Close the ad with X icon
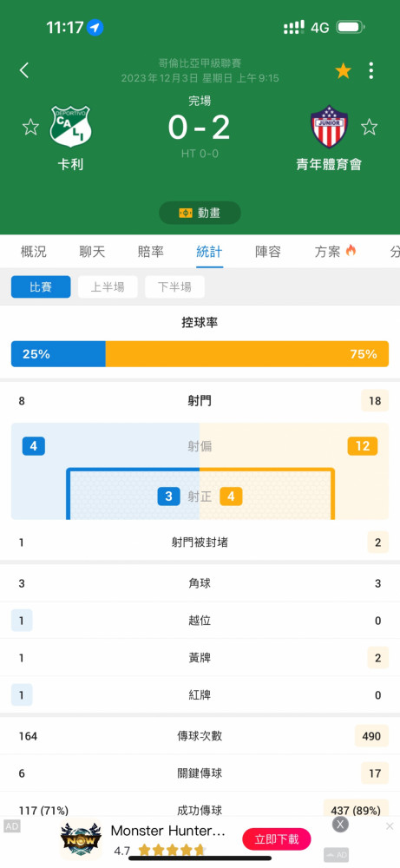This screenshot has width=400, height=868. (x=340, y=825)
